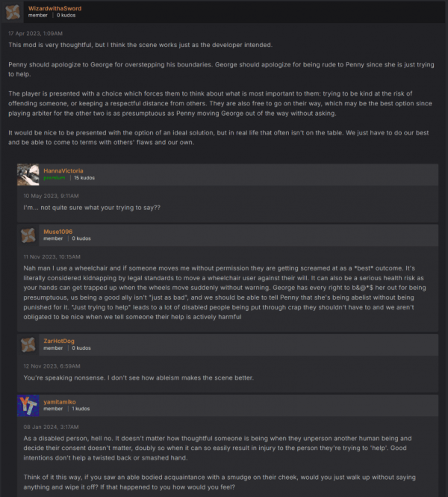Click the 12 Nov 2023 reply timestamp
Image resolution: width=448 pixels, height=497 pixels.
[52, 366]
